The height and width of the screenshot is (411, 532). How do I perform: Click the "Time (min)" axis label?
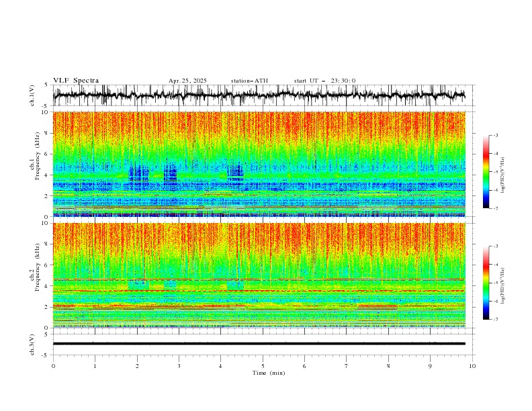pyautogui.click(x=269, y=373)
